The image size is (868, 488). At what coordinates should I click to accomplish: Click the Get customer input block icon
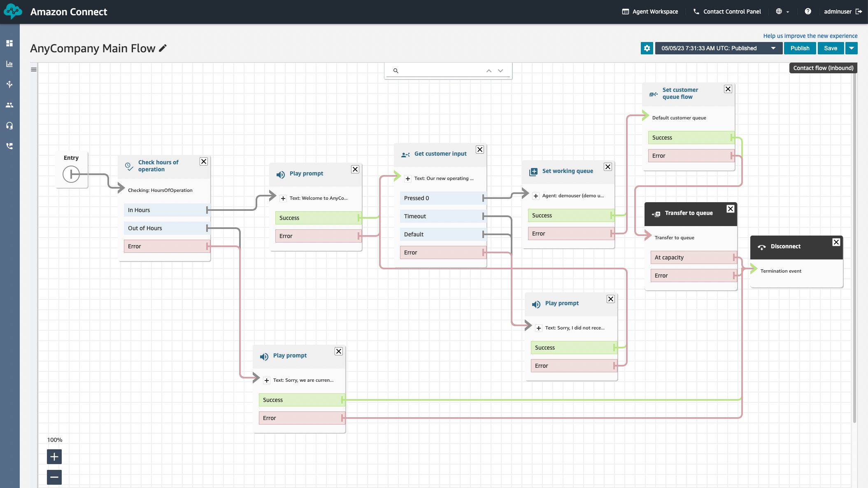click(x=405, y=154)
